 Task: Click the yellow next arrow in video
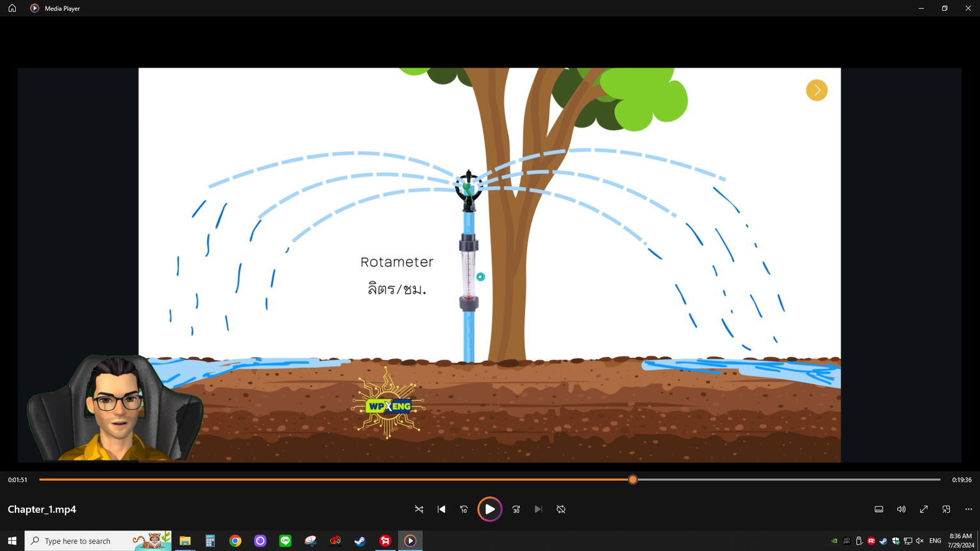[x=817, y=91]
